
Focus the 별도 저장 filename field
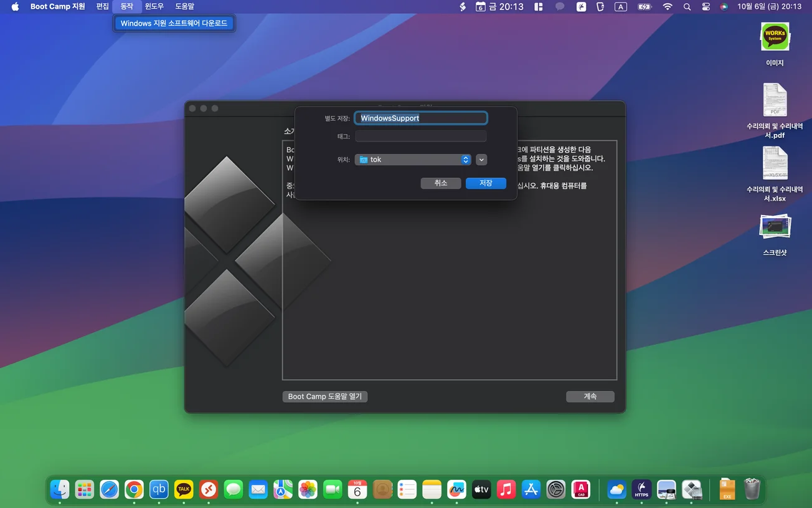tap(421, 118)
